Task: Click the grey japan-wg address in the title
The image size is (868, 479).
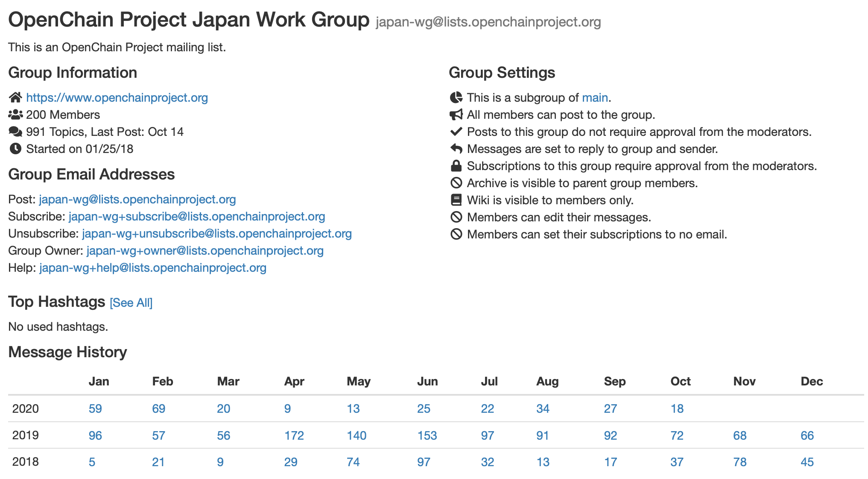Action: pyautogui.click(x=488, y=22)
